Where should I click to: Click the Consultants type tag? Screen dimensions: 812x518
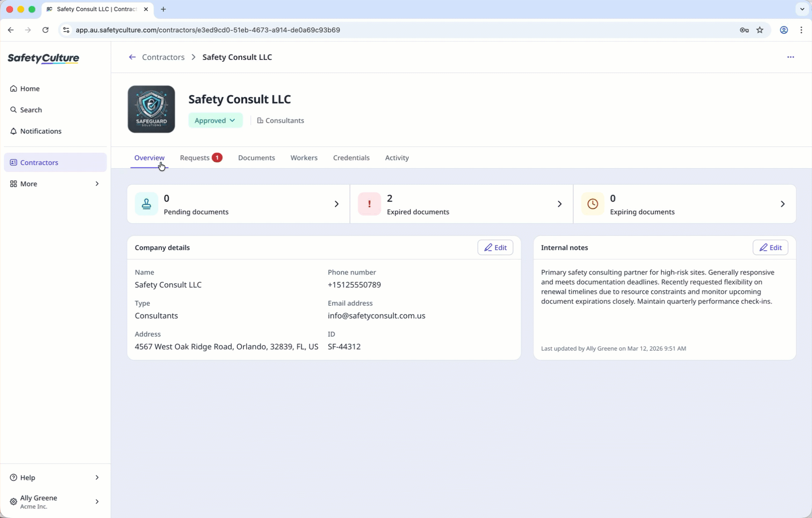(280, 120)
